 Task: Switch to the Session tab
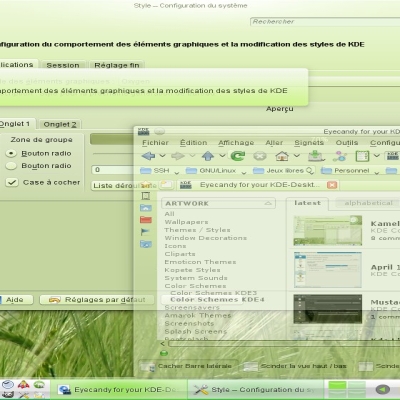point(63,65)
